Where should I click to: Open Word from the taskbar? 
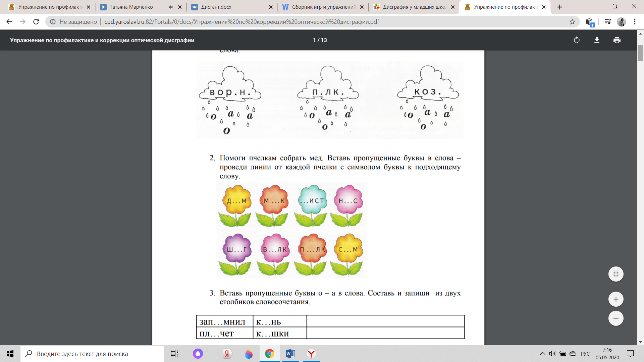pyautogui.click(x=290, y=354)
